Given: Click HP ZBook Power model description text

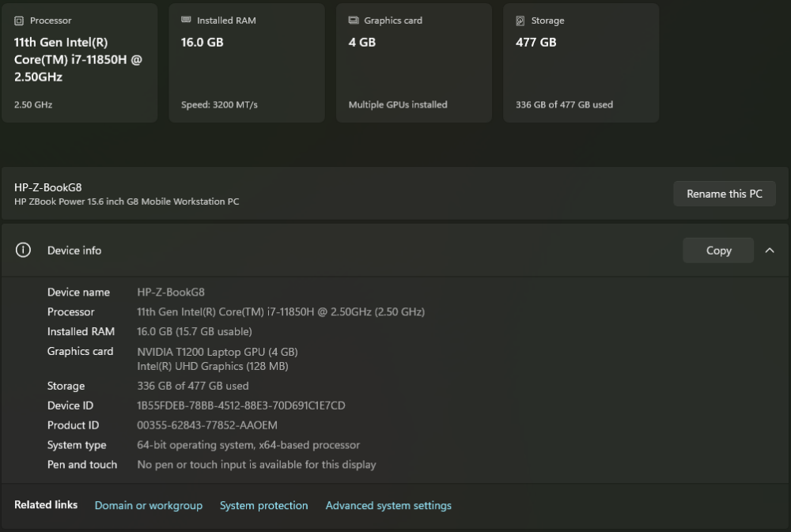Looking at the screenshot, I should click(x=127, y=202).
